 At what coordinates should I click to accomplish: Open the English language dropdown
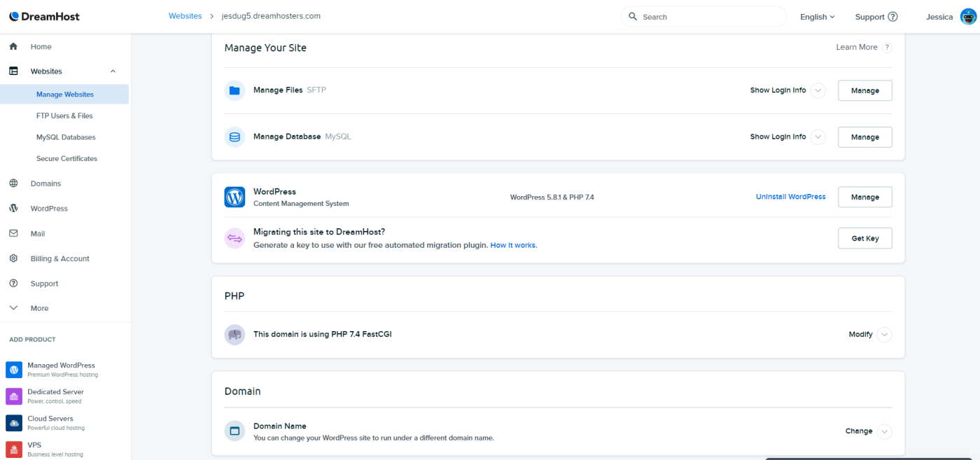point(818,17)
